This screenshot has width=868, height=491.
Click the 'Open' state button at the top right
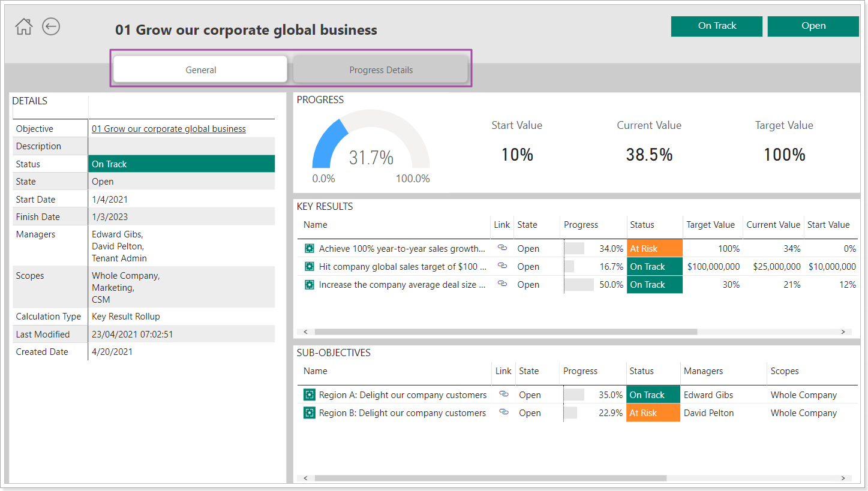click(813, 26)
